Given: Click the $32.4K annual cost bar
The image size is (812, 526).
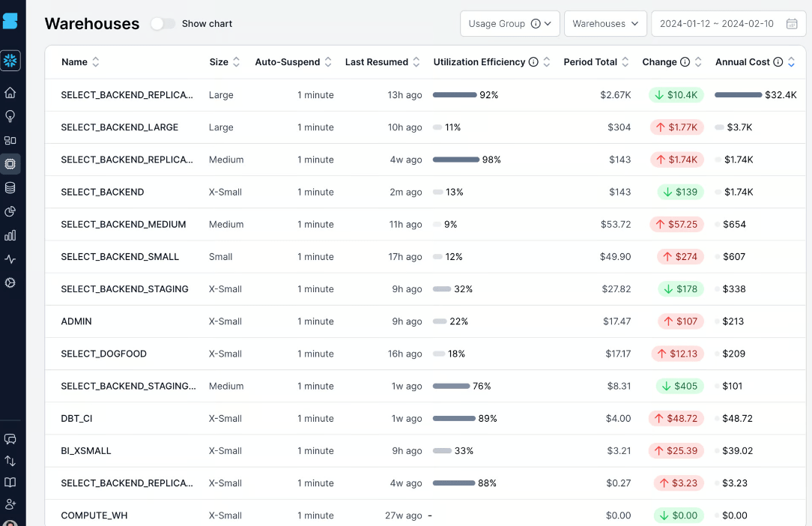Looking at the screenshot, I should pyautogui.click(x=739, y=95).
